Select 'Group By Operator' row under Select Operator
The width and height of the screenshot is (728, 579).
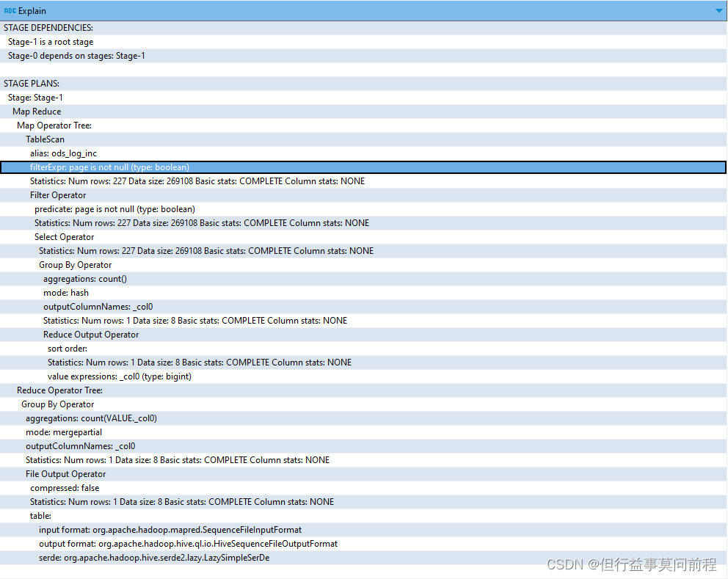(x=363, y=265)
